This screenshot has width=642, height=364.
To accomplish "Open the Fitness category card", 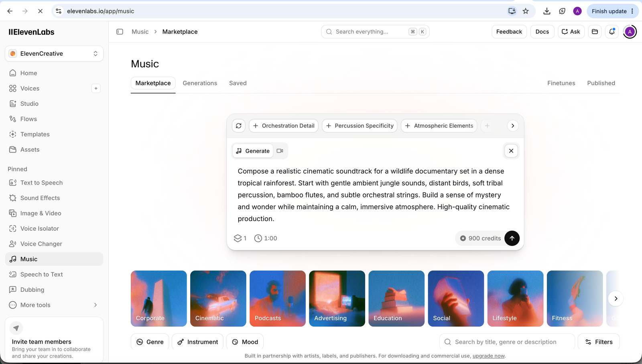I will coord(575,299).
